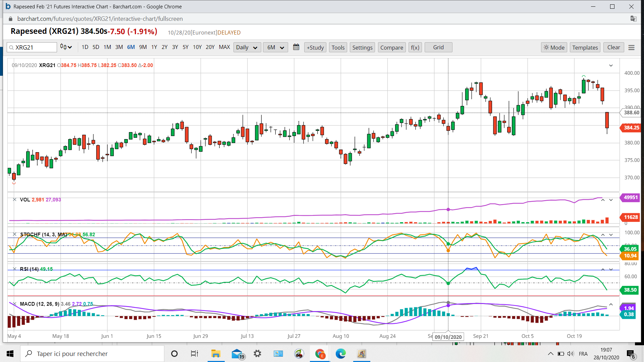Image resolution: width=644 pixels, height=362 pixels.
Task: Select the 1Y time range
Action: [154, 47]
